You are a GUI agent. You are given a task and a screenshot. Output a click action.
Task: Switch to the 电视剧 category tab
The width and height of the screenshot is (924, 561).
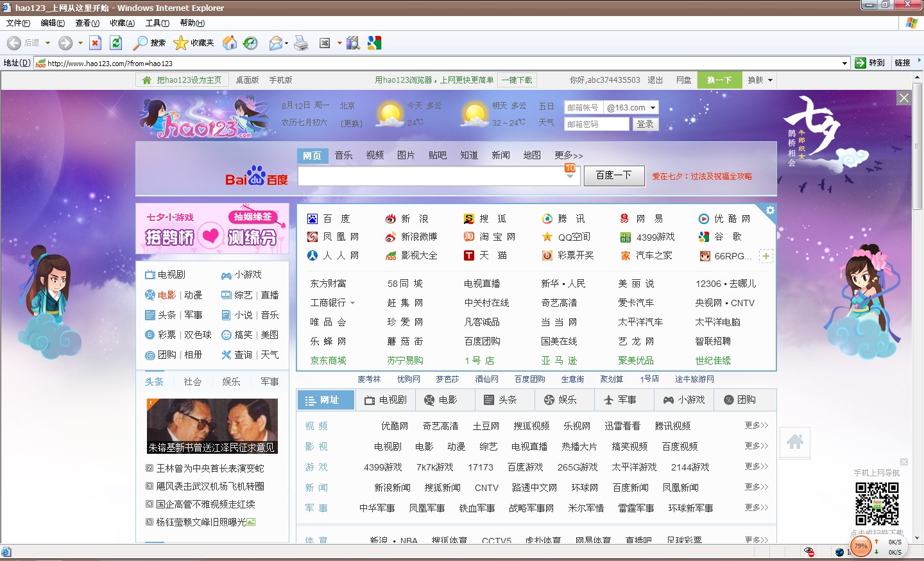tap(386, 400)
